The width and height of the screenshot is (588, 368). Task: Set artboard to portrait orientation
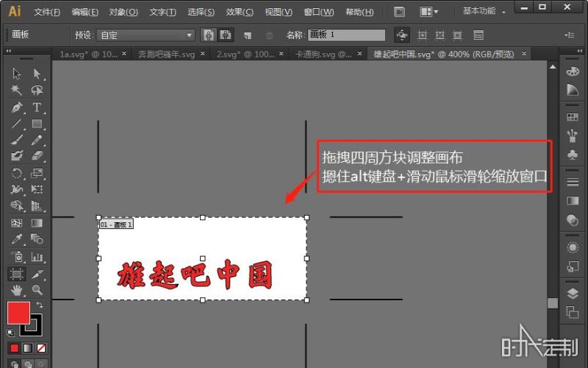tap(209, 35)
